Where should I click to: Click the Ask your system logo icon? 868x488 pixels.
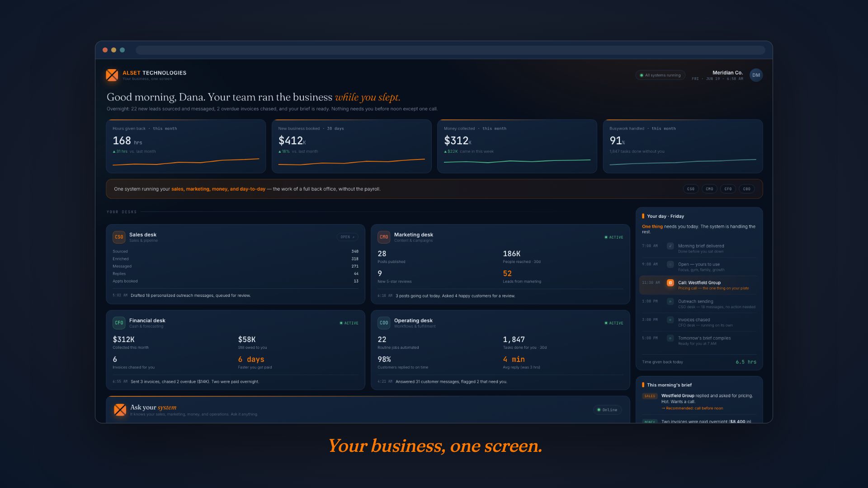[120, 410]
